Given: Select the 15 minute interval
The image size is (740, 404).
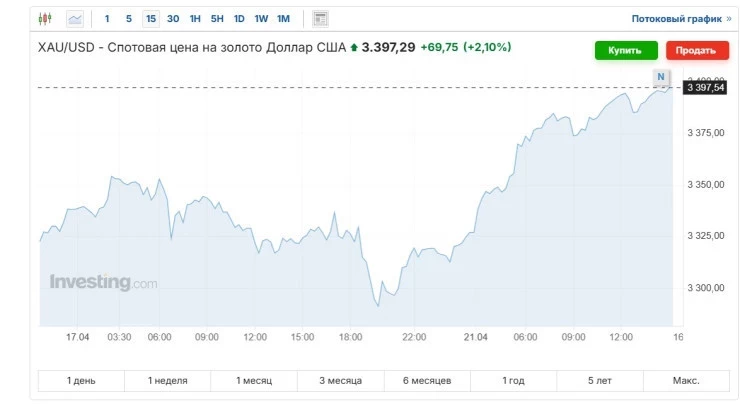Looking at the screenshot, I should [151, 19].
